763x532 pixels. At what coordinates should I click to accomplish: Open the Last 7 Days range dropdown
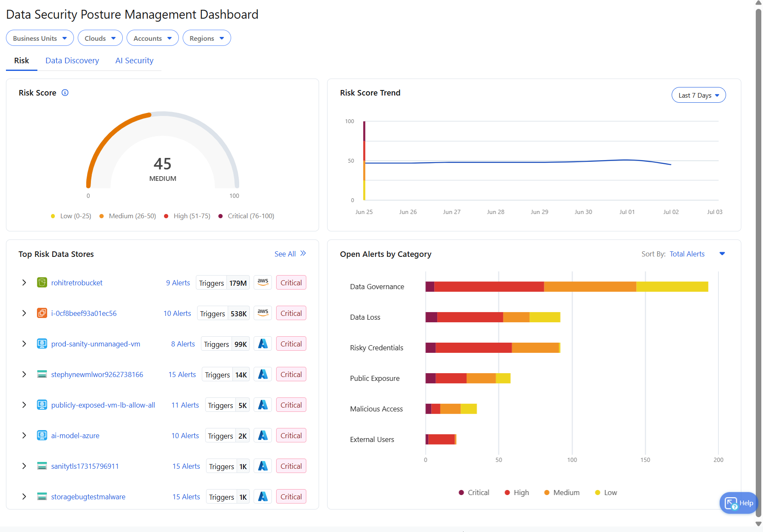coord(699,95)
